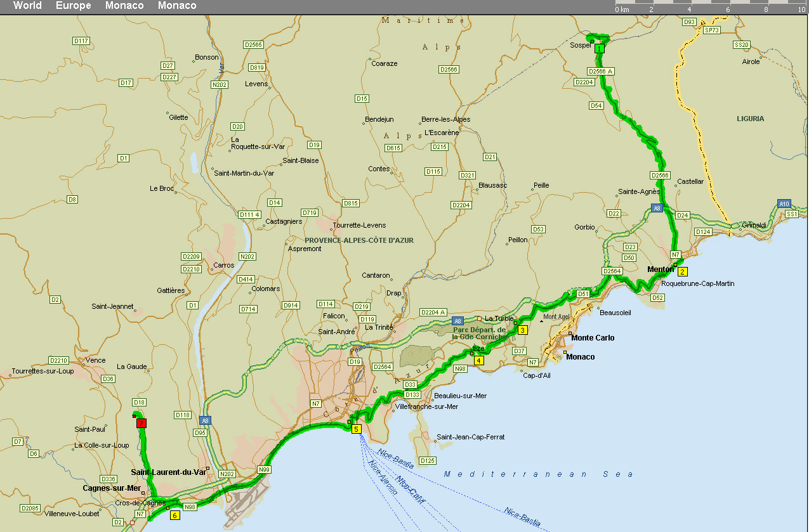Select the Saint-Laurent-du-Var city label
Viewport: 809px width, 532px height.
click(168, 472)
